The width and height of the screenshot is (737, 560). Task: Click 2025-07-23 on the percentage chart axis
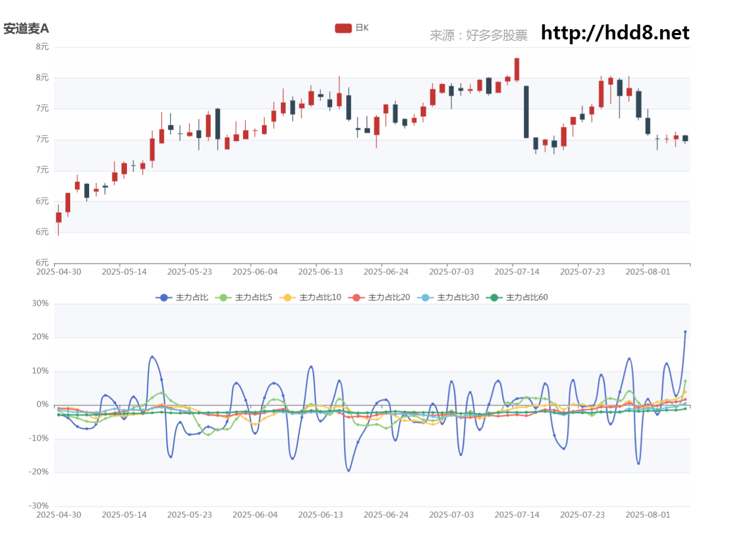pyautogui.click(x=583, y=515)
